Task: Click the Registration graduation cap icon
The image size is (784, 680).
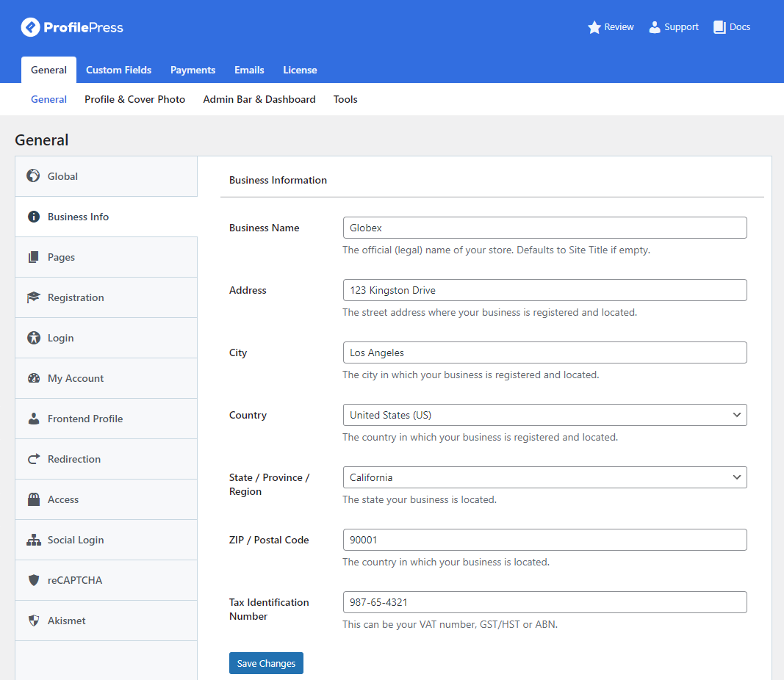Action: (33, 297)
